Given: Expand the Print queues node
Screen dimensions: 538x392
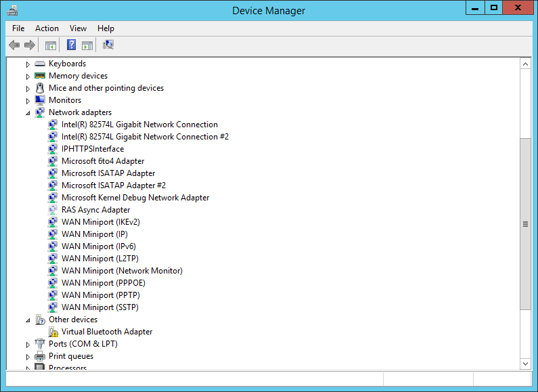Looking at the screenshot, I should point(28,357).
